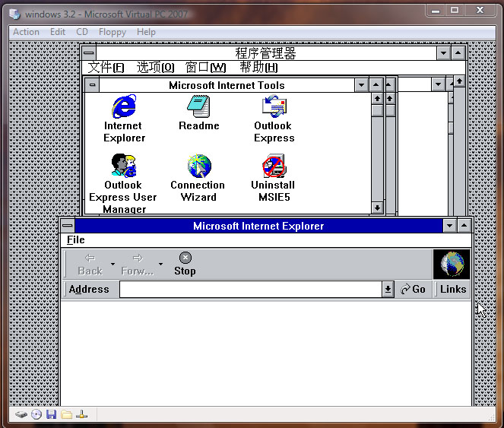
Task: Open the 窗口(W) menu
Action: tap(206, 68)
